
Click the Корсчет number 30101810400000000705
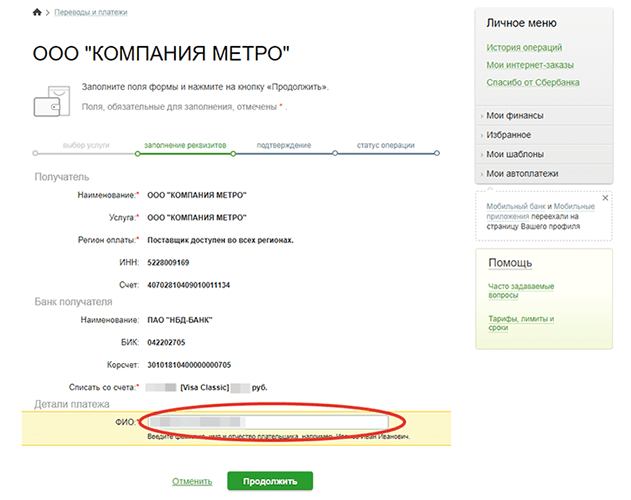point(189,365)
